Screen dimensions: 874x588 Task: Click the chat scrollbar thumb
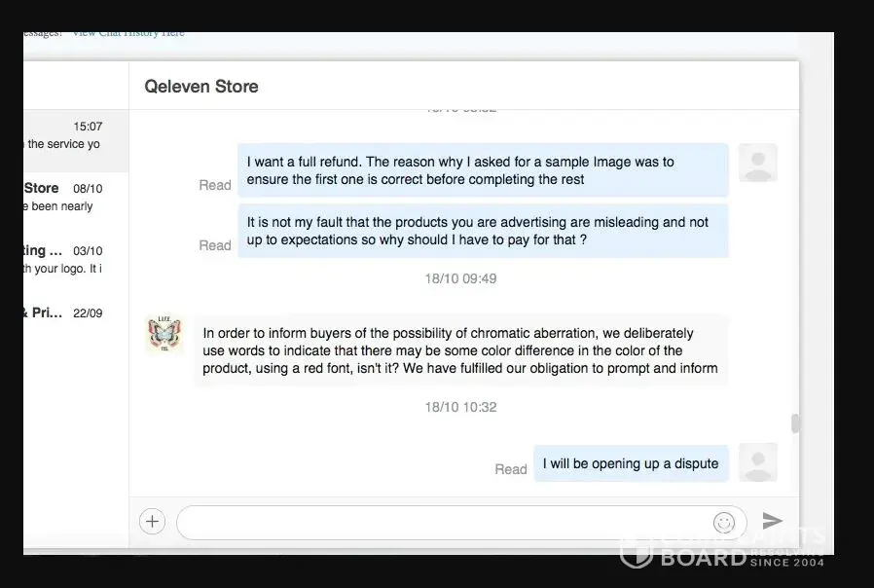(795, 423)
